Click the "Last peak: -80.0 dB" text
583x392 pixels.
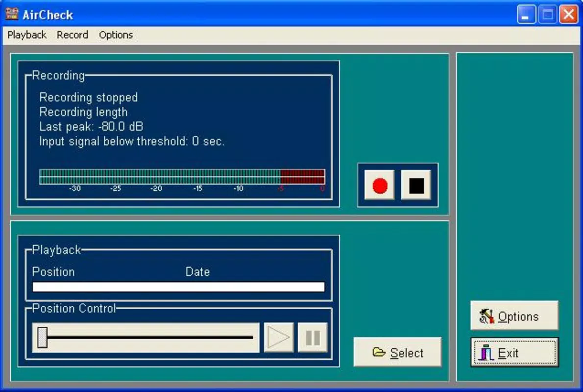click(x=91, y=126)
